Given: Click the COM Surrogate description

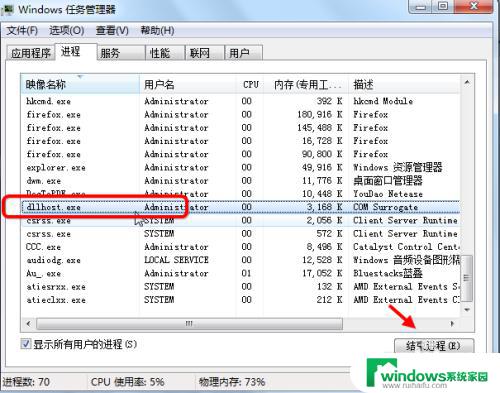Looking at the screenshot, I should [x=385, y=207].
